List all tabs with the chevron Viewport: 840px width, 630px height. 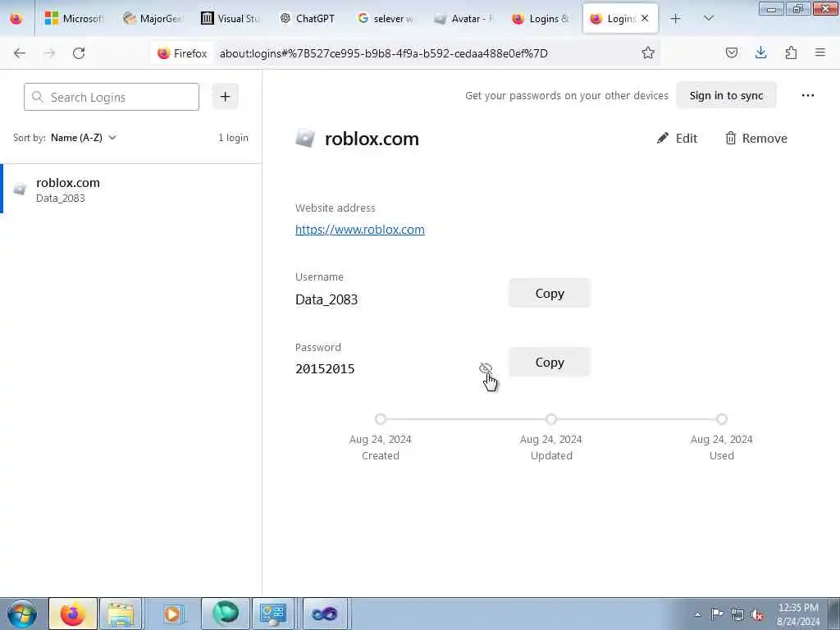click(x=708, y=19)
